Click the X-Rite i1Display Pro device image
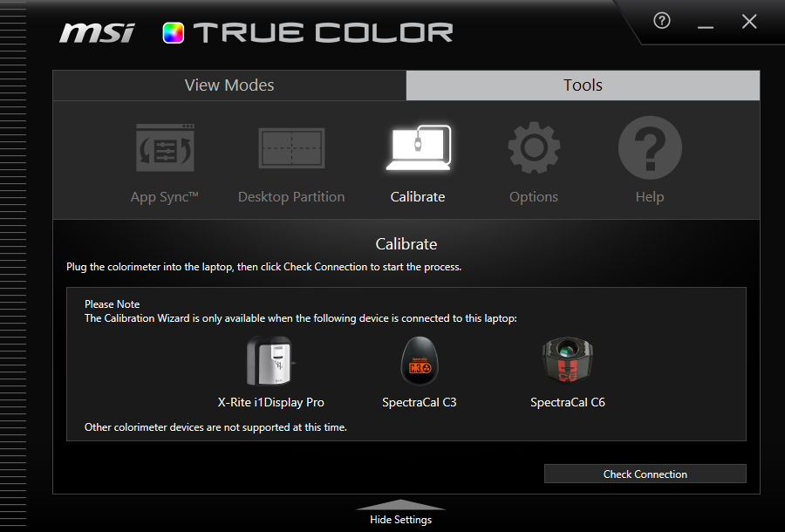Image resolution: width=785 pixels, height=532 pixels. pyautogui.click(x=271, y=361)
